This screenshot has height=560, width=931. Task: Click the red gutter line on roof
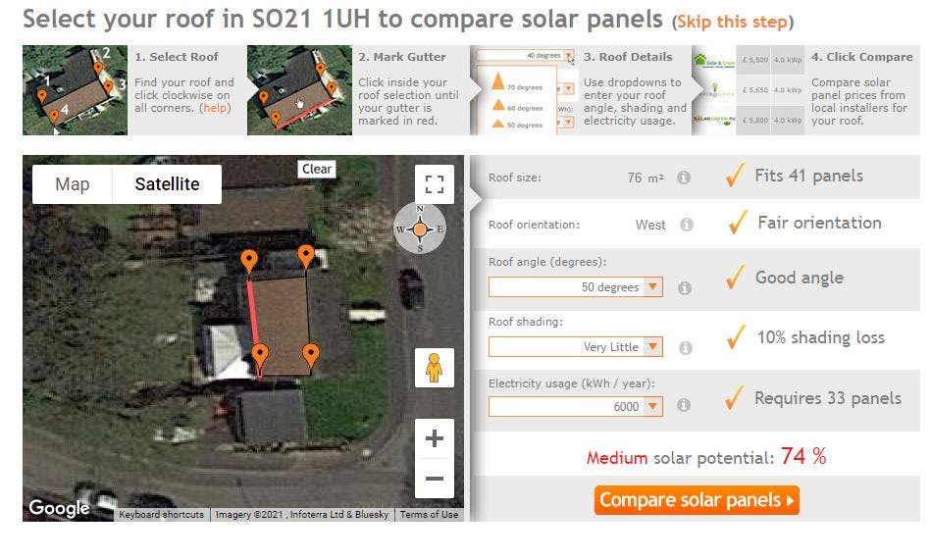tap(254, 329)
